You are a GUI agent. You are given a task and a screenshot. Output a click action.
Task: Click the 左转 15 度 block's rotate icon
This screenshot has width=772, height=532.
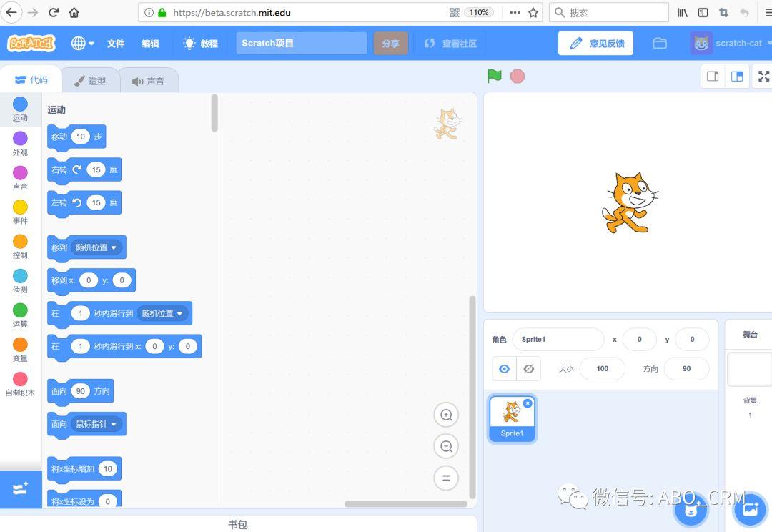[76, 202]
